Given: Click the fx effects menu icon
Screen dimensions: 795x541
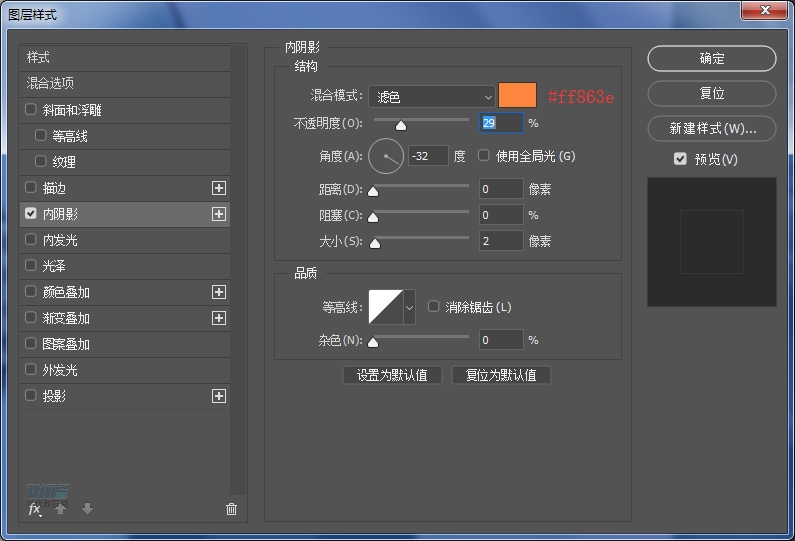Looking at the screenshot, I should (34, 509).
